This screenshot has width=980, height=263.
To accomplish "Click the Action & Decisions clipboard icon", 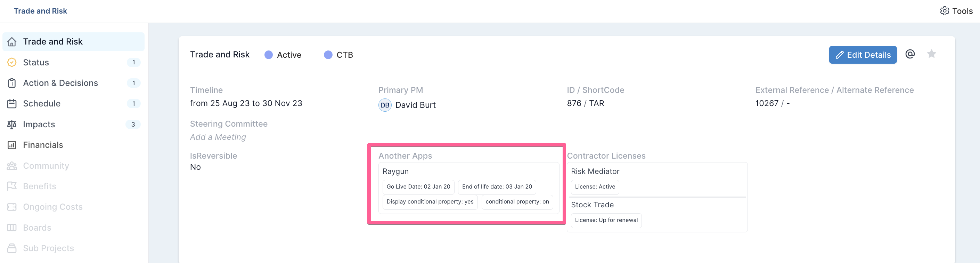I will pyautogui.click(x=12, y=83).
